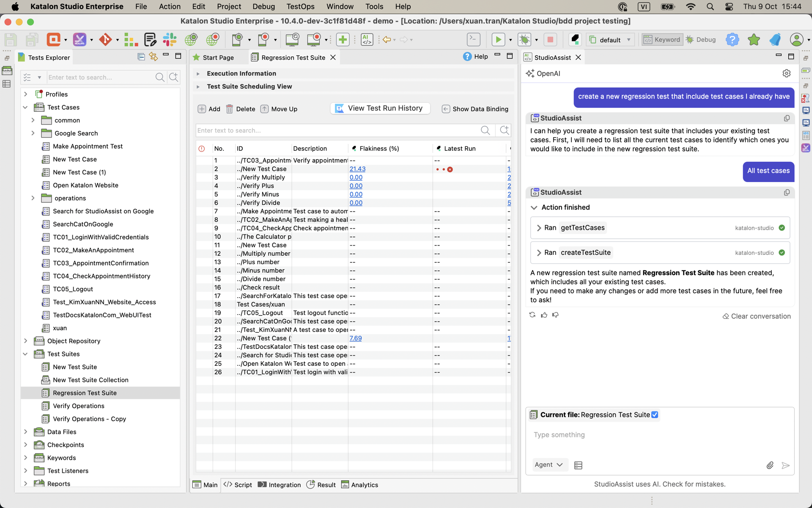
Task: Open StudioAssist settings gear icon
Action: (x=787, y=73)
